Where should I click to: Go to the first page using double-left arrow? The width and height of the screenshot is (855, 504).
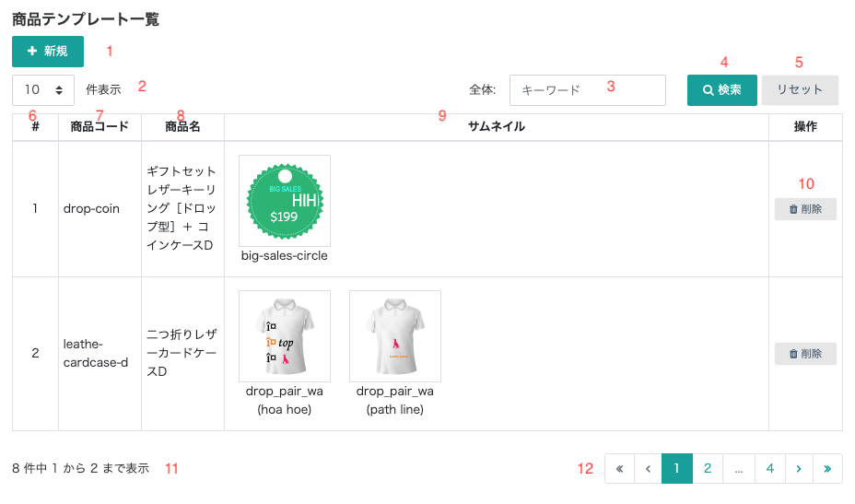(x=619, y=469)
